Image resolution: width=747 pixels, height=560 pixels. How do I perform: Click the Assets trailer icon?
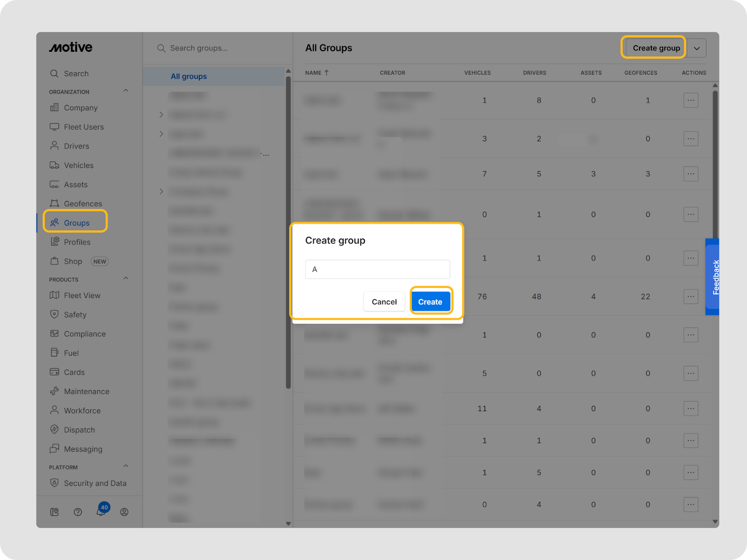[55, 184]
